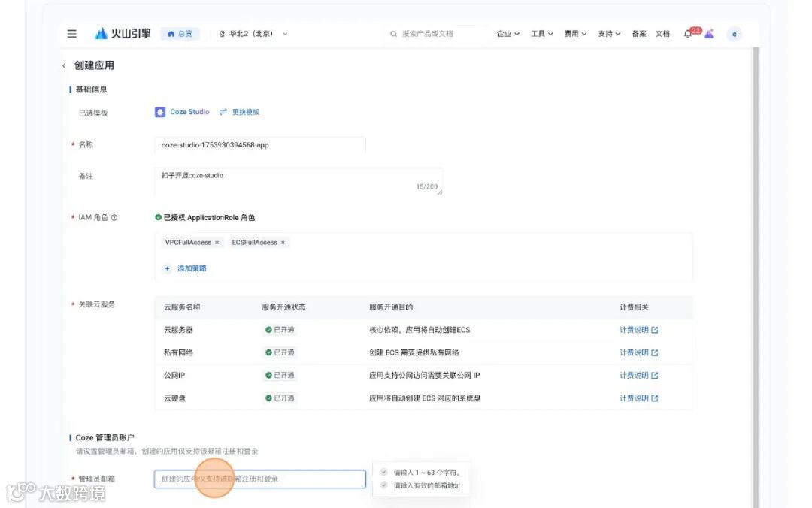Click 添加策略 add policy link
This screenshot has width=812, height=508.
pos(186,268)
